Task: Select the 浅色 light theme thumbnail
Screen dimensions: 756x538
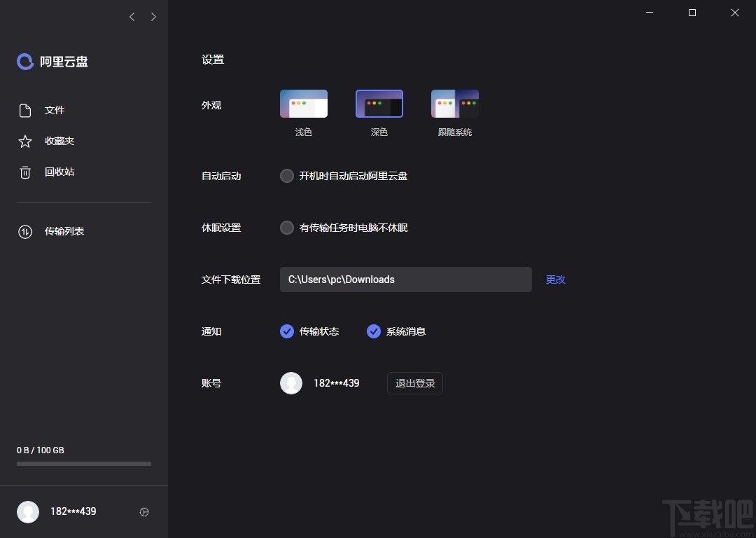Action: [x=304, y=104]
